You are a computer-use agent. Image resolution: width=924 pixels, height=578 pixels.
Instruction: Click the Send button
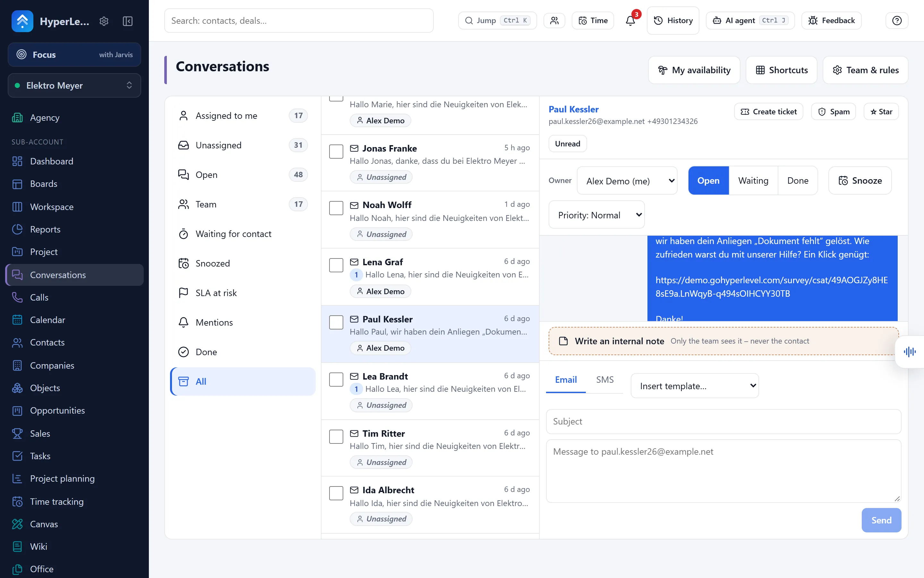[x=881, y=520]
